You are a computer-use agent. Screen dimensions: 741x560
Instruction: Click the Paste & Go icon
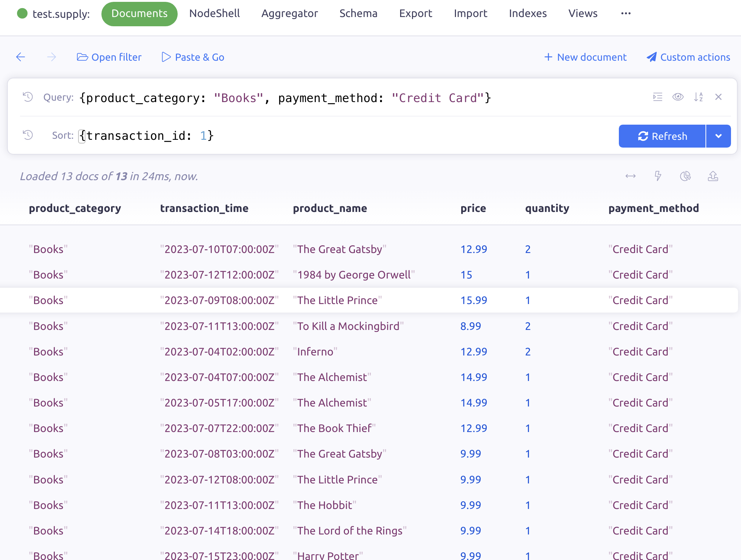pyautogui.click(x=167, y=57)
